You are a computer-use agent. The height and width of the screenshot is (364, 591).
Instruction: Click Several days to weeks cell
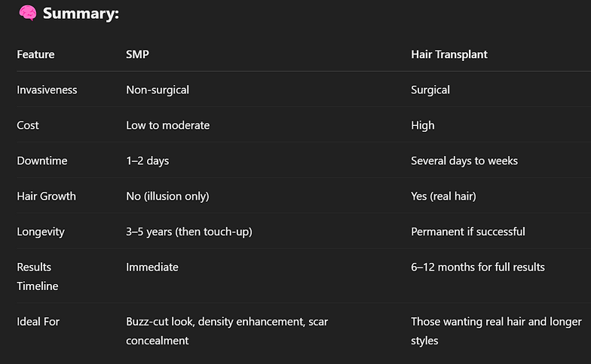464,161
